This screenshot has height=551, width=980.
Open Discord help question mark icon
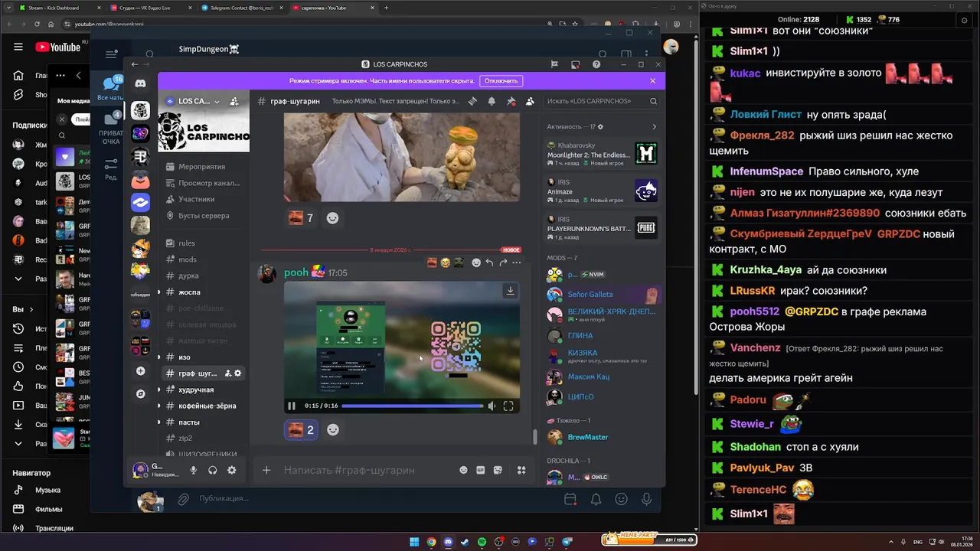[597, 64]
